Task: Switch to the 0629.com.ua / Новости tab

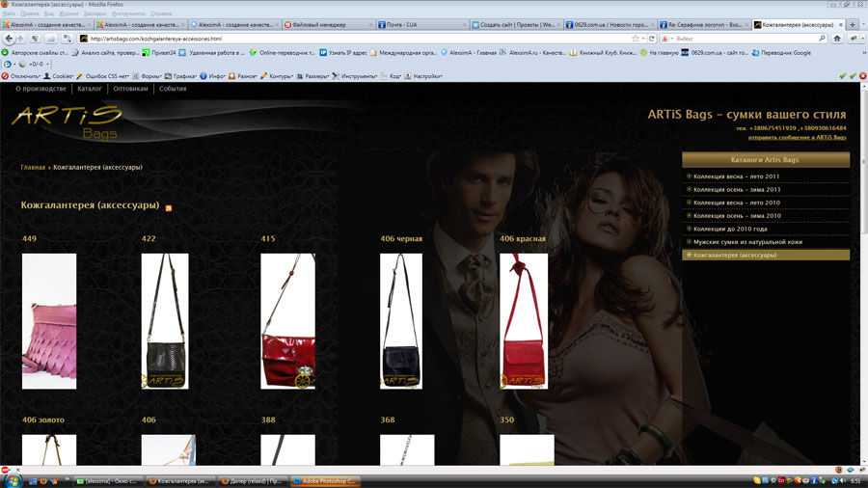Action: tap(610, 25)
